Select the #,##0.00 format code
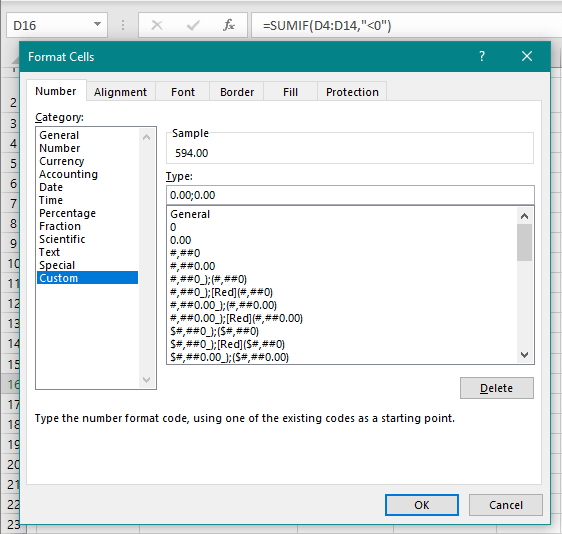This screenshot has width=562, height=534. coord(192,266)
